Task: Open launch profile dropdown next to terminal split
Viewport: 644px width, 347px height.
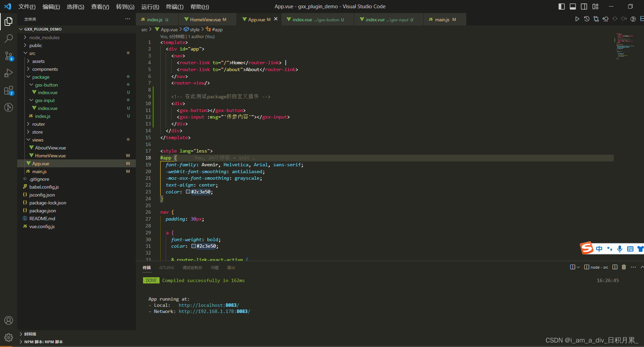Action: point(578,267)
